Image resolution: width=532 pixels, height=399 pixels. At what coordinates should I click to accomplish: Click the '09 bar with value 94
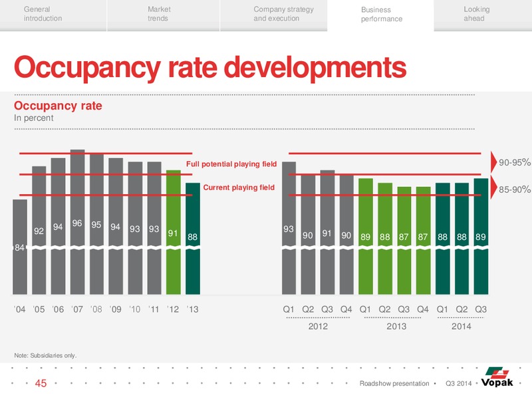(x=116, y=226)
